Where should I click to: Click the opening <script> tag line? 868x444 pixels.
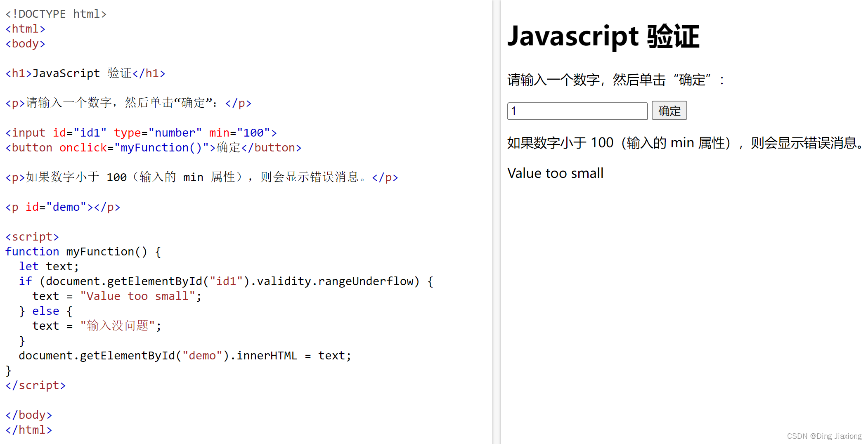pos(32,237)
